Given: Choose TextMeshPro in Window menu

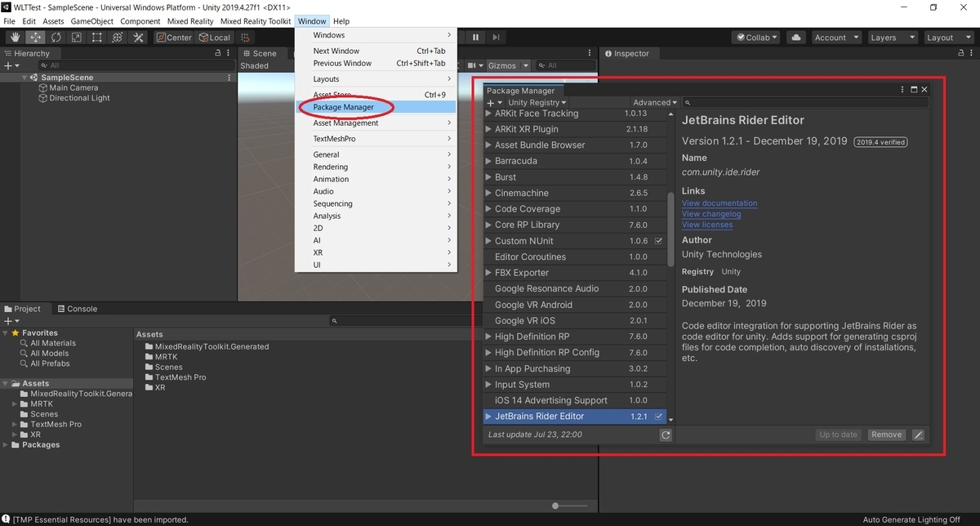Looking at the screenshot, I should 376,139.
